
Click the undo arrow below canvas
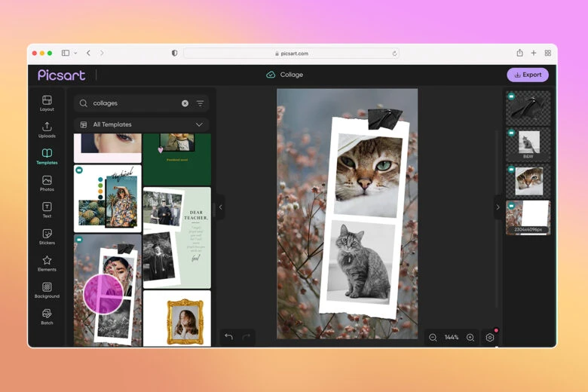228,337
